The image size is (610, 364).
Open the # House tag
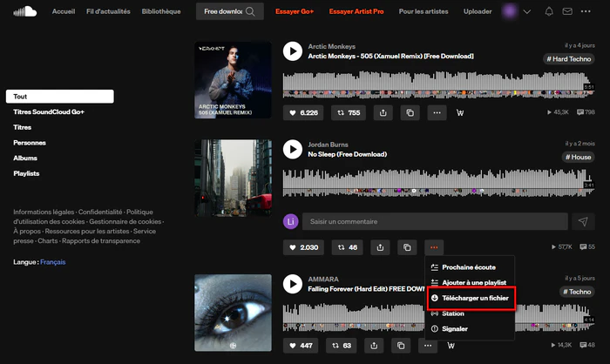coord(578,157)
